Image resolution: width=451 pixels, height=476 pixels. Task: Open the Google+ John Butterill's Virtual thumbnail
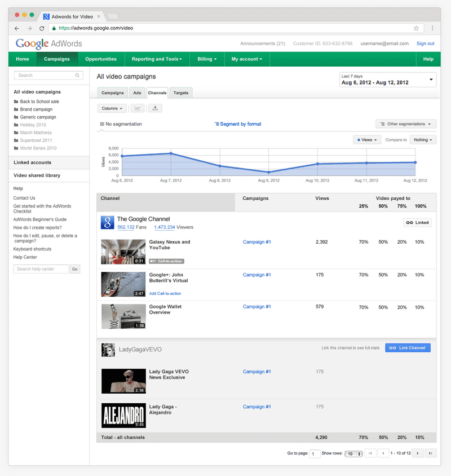click(123, 284)
